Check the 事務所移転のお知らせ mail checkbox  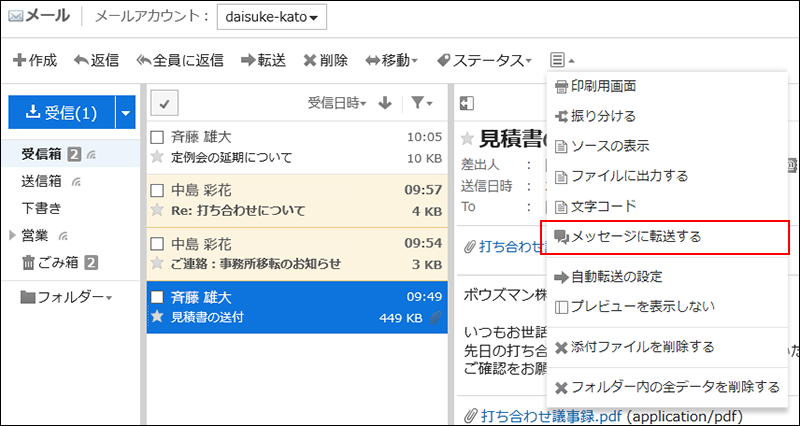(x=158, y=243)
